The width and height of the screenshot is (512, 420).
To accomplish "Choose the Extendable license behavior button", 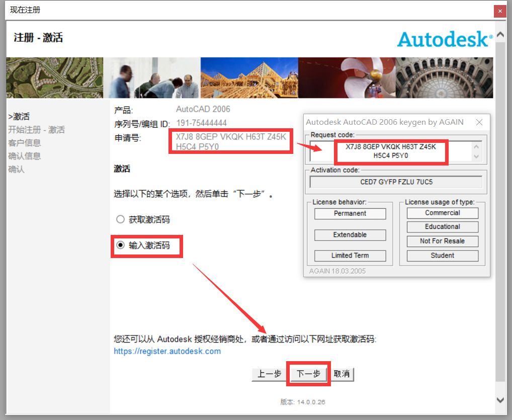I will click(350, 235).
